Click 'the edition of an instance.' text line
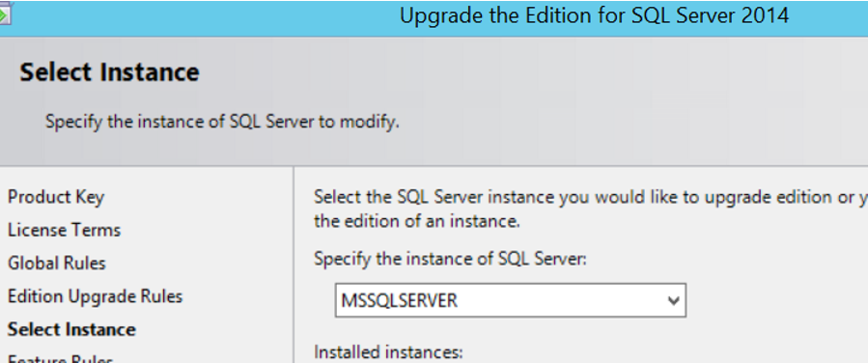868x363 pixels. click(417, 221)
